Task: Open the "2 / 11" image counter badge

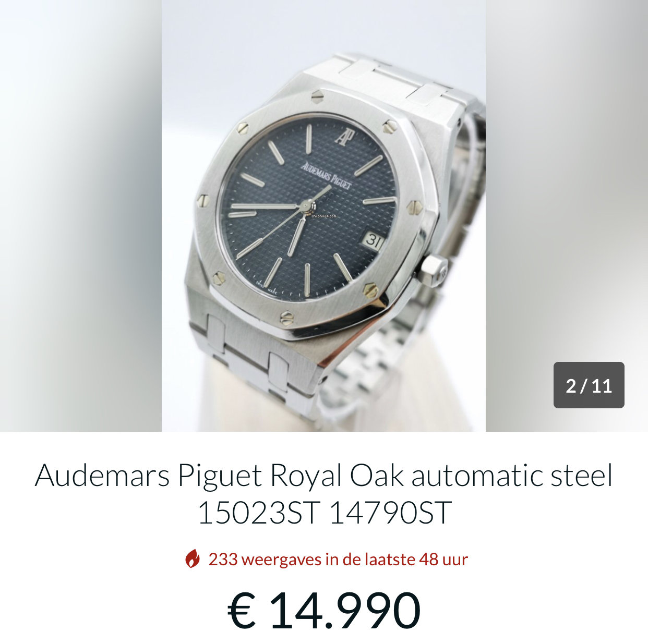Action: pos(589,385)
